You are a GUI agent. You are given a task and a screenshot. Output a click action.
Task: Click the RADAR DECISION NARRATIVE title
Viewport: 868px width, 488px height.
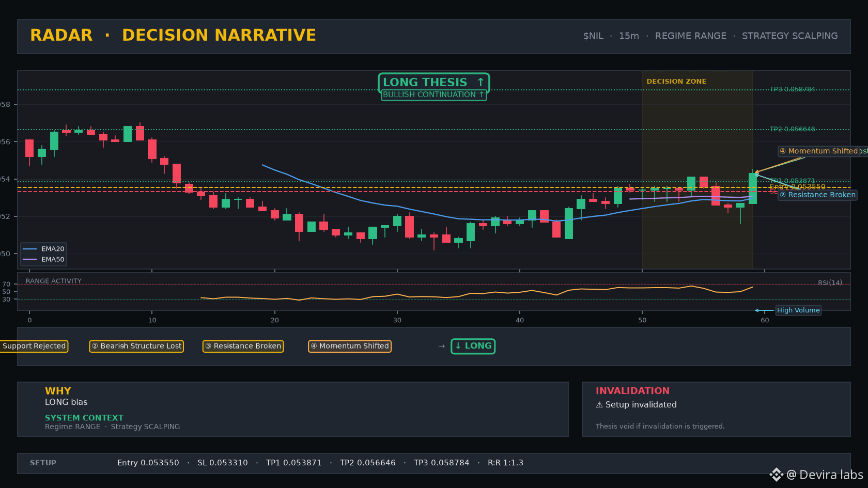point(173,35)
